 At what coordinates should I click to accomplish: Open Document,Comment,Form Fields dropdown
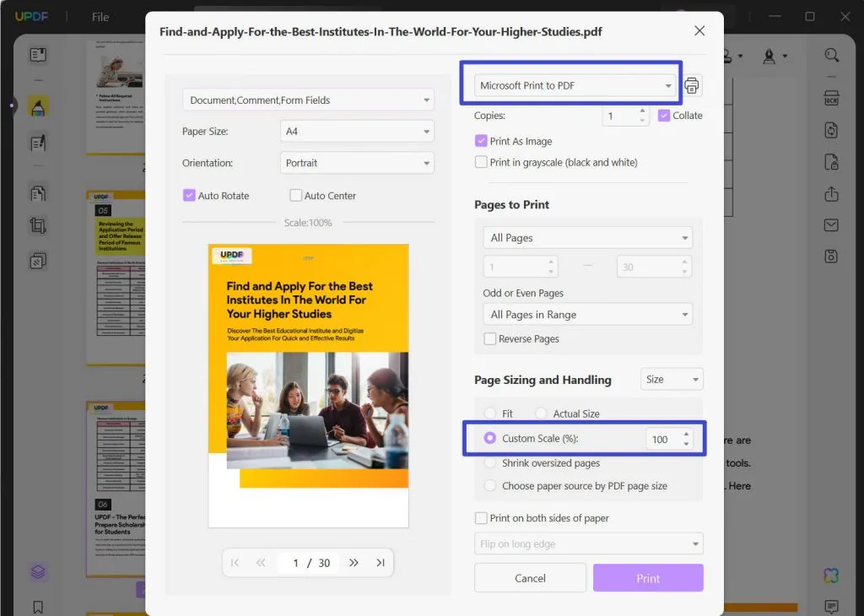pyautogui.click(x=308, y=100)
